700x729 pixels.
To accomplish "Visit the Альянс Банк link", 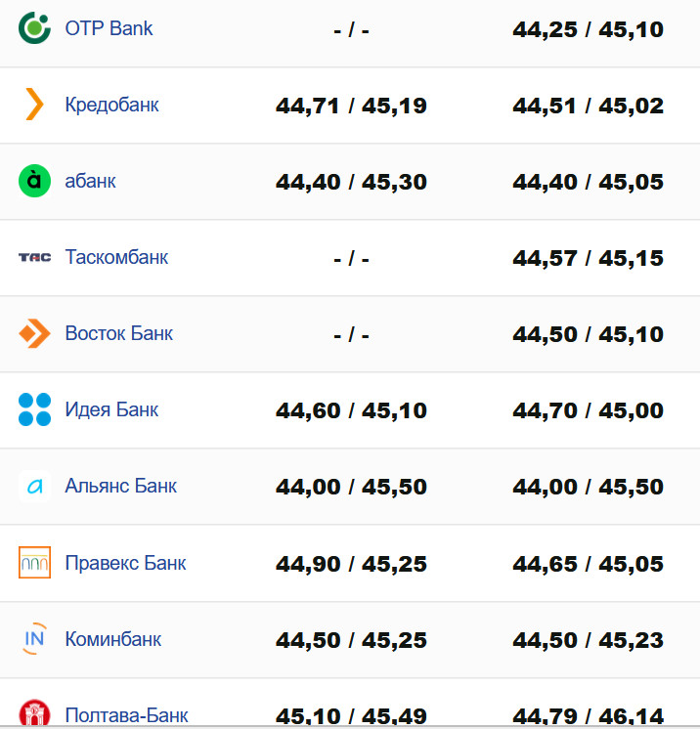I will click(x=120, y=486).
